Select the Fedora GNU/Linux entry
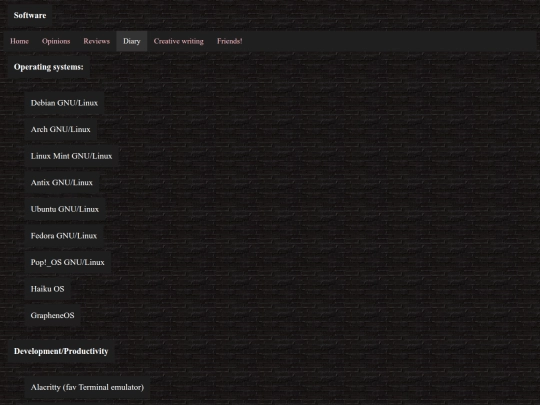This screenshot has height=405, width=540. 64,236
